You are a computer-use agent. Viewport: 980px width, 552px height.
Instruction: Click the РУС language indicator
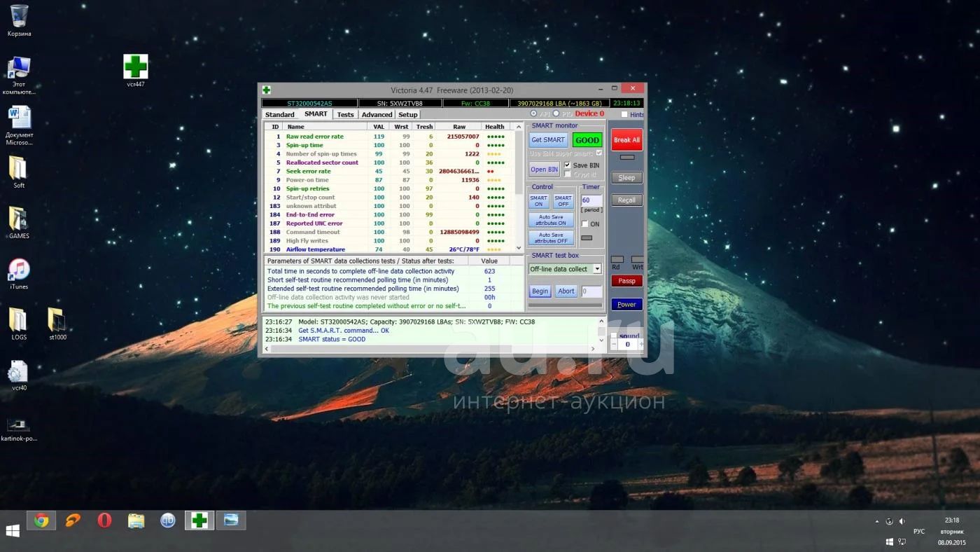[919, 532]
